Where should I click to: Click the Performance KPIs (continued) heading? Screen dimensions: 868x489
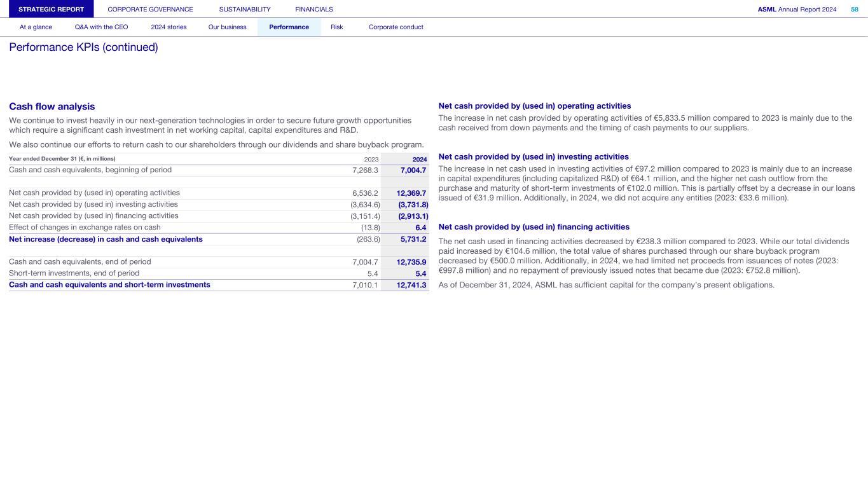pos(83,48)
